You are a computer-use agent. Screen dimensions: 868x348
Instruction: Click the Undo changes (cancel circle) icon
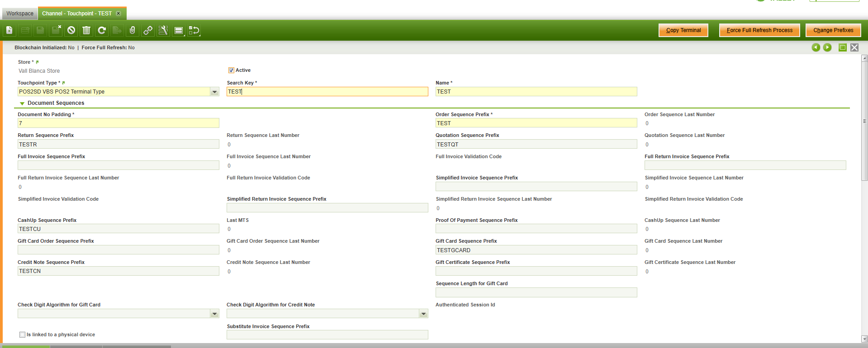coord(71,30)
